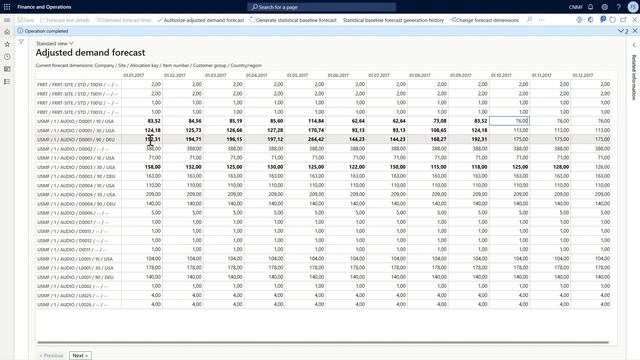Go to Home in left sidebar

click(7, 32)
